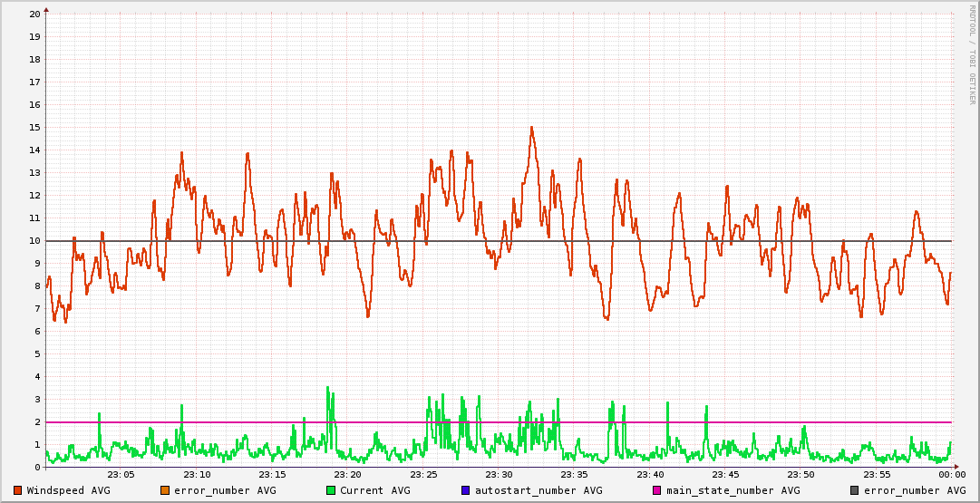Click the 23:45 time axis label

(x=725, y=475)
